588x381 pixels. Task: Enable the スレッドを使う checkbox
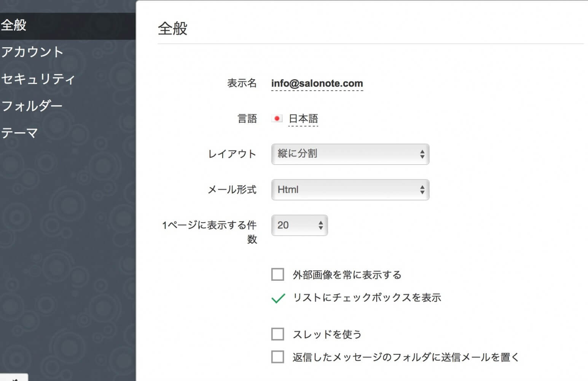tap(277, 334)
